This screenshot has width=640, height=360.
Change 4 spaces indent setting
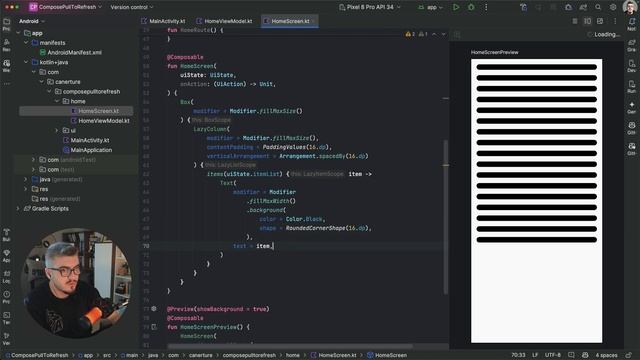pyautogui.click(x=606, y=355)
